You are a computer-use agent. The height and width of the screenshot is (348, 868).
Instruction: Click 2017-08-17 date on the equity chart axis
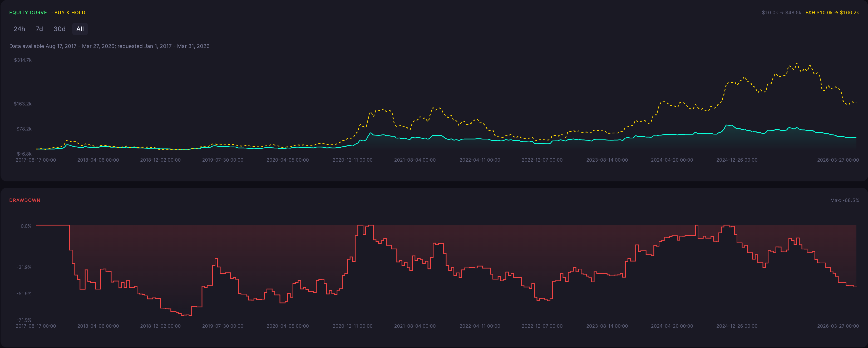tap(36, 160)
